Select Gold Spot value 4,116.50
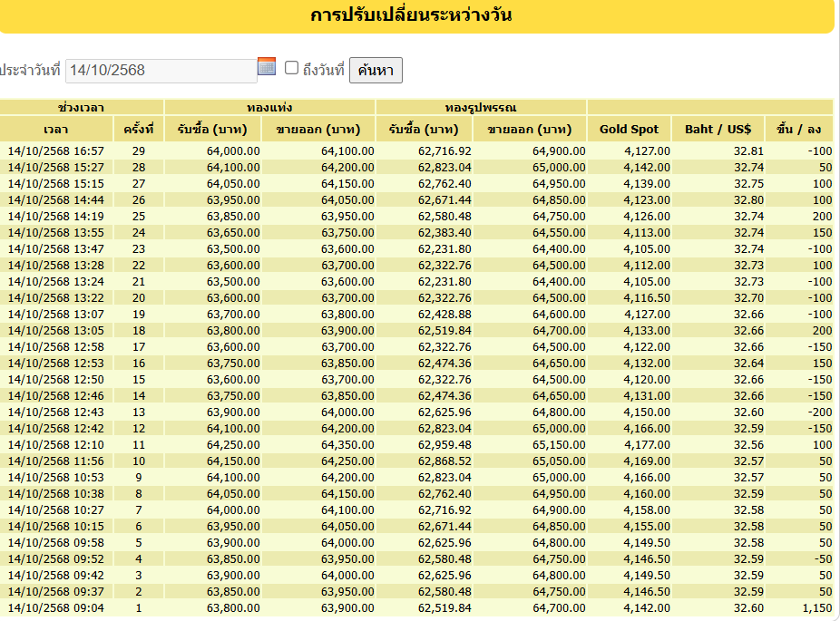Image resolution: width=840 pixels, height=621 pixels. coord(647,298)
